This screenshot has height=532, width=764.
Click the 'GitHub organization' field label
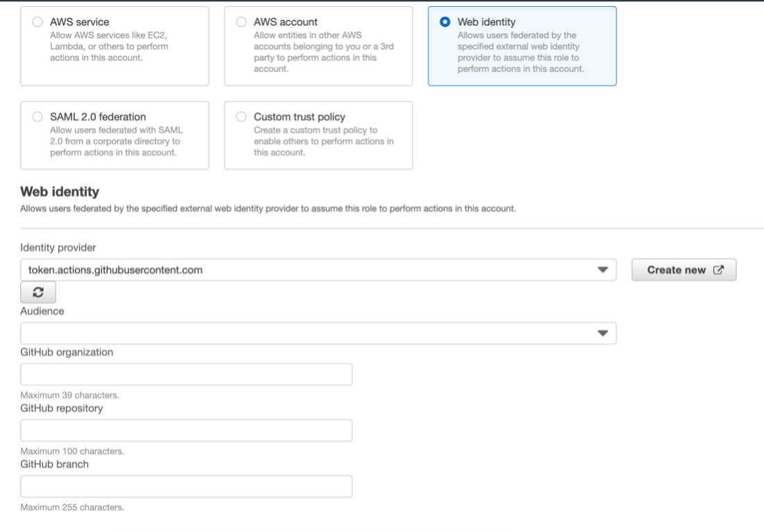pos(67,352)
